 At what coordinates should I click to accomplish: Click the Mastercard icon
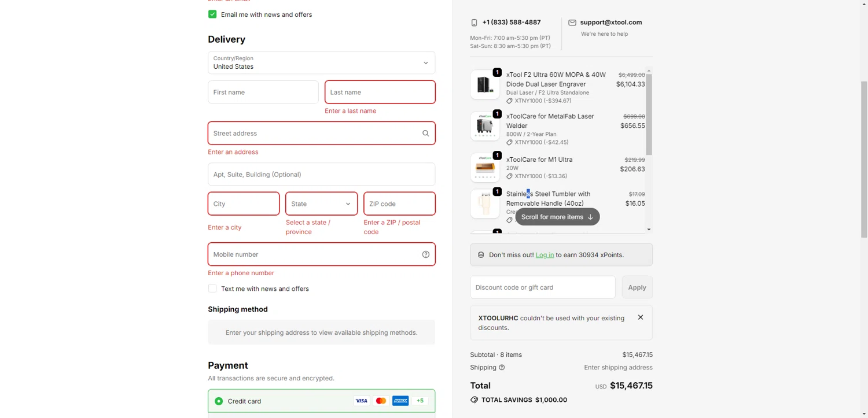click(x=381, y=401)
